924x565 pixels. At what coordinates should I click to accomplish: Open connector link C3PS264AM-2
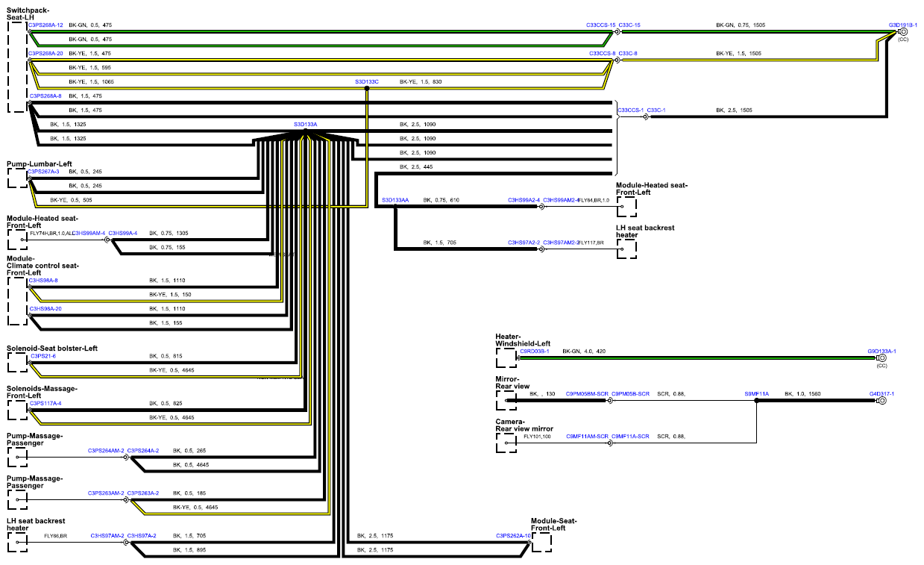tap(106, 451)
